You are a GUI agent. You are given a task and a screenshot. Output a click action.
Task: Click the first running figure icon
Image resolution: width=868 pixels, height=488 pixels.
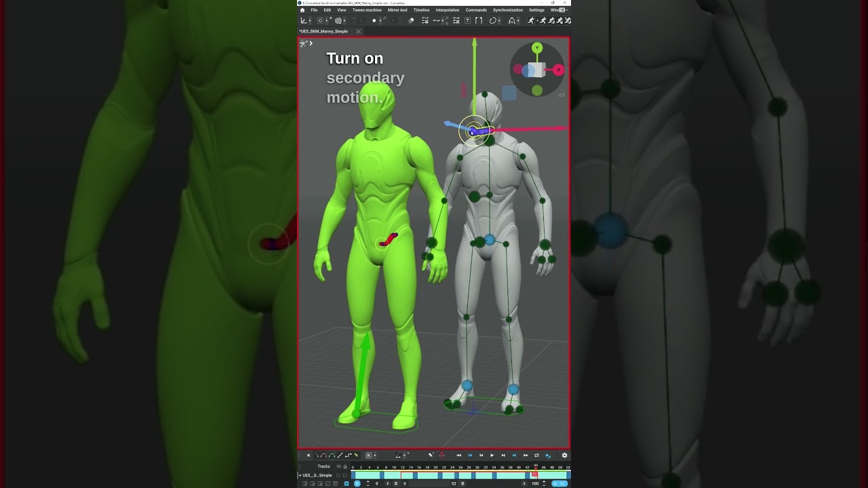[x=531, y=20]
